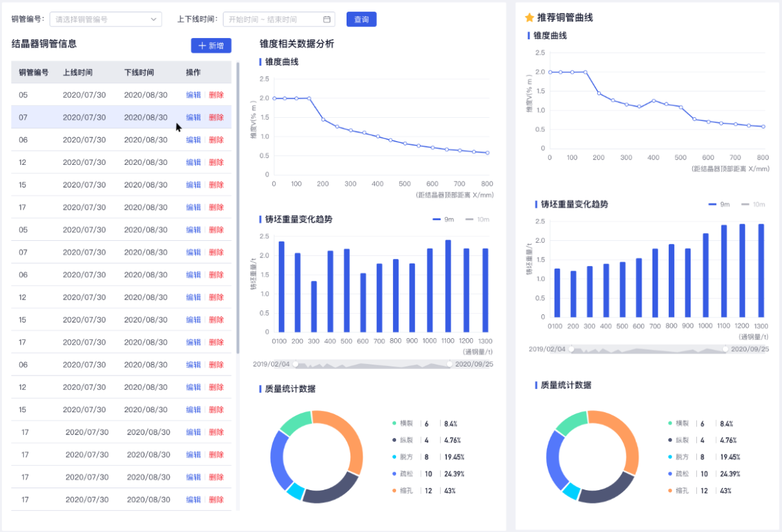Toggle 横裂 legend in the middle panel pie
The width and height of the screenshot is (782, 532).
tap(402, 424)
